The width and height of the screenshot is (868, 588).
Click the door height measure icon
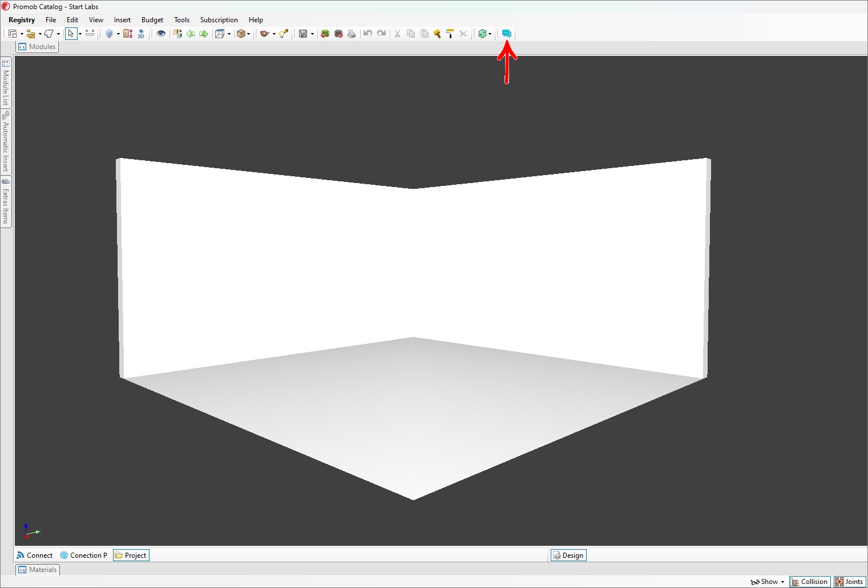pyautogui.click(x=128, y=34)
